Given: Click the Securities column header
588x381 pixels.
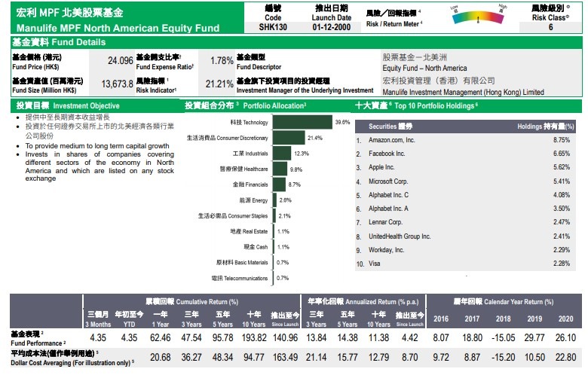Looking at the screenshot, I should click(x=390, y=126).
